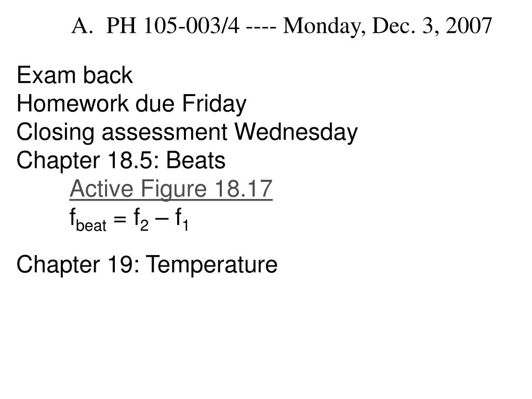This screenshot has width=532, height=399.
Task: Click the 'A.' list marker in title
Action: pyautogui.click(x=82, y=26)
